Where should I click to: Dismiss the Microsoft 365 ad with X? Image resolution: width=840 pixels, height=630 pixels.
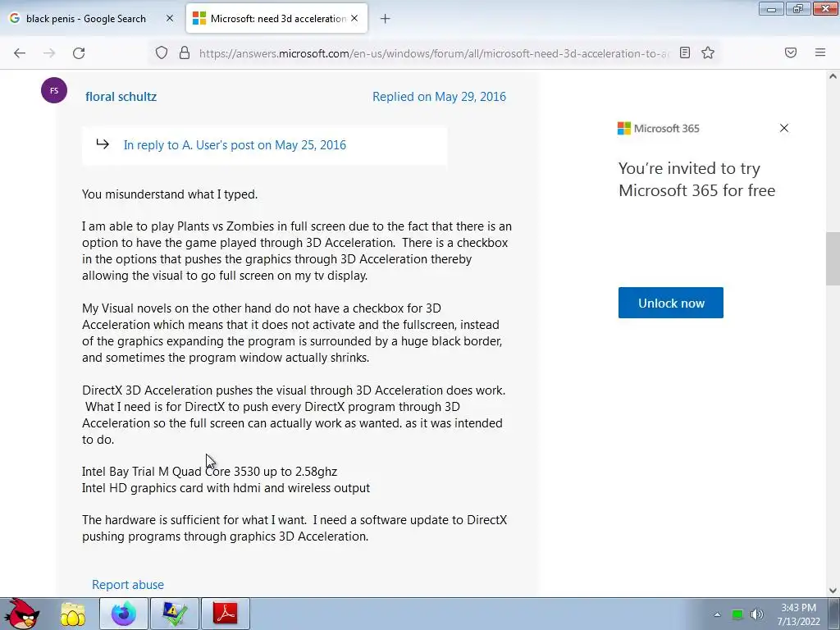point(784,128)
